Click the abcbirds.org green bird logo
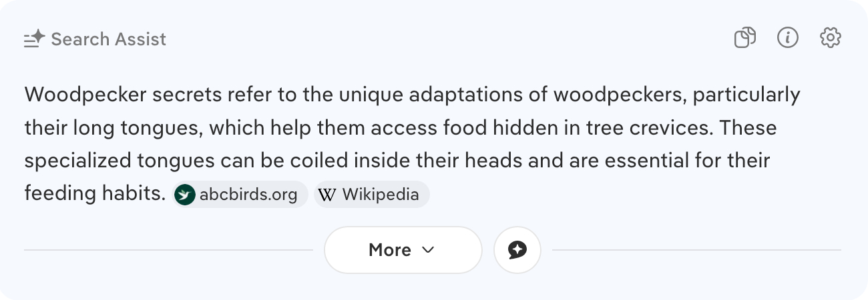This screenshot has height=300, width=868. (x=185, y=195)
